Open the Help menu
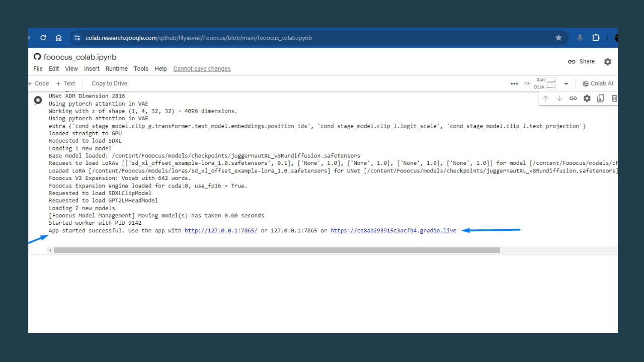This screenshot has height=362, width=644. (160, 69)
